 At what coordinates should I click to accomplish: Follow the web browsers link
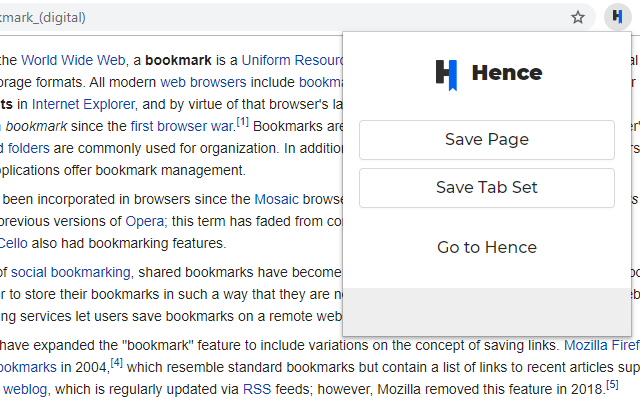pyautogui.click(x=194, y=81)
